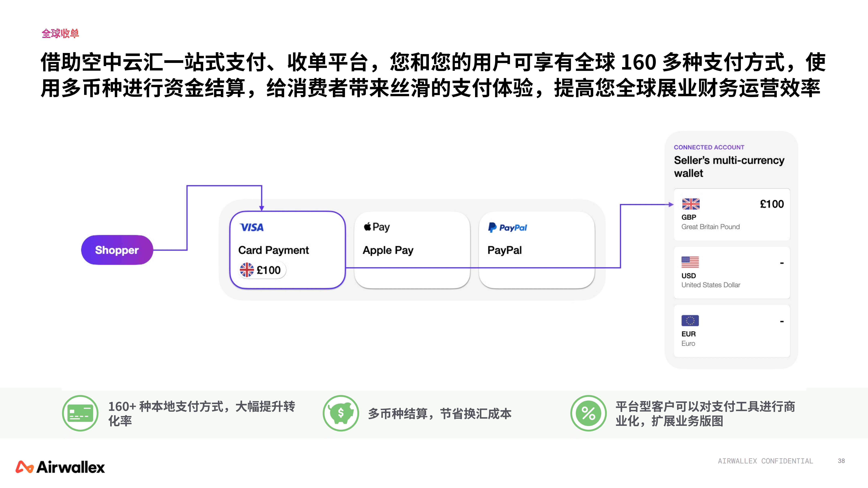Click the Seller's multi-currency wallet title
868x488 pixels.
point(729,166)
